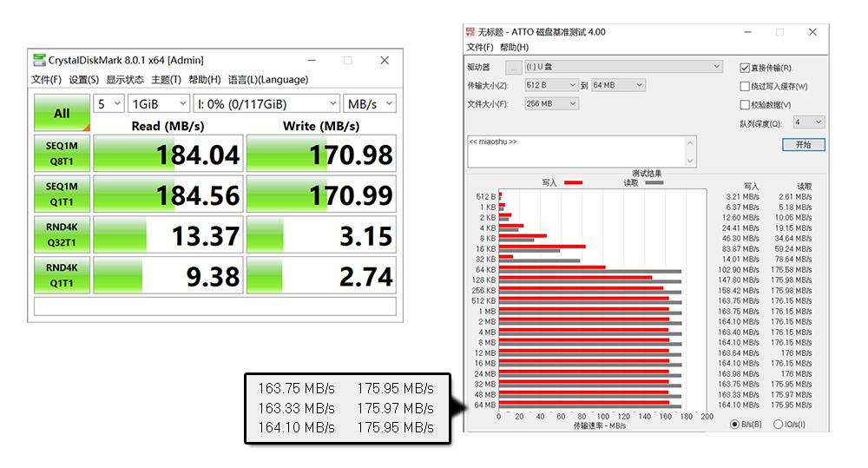Open the 256 MB file size dropdown
This screenshot has height=468, width=868.
[551, 103]
